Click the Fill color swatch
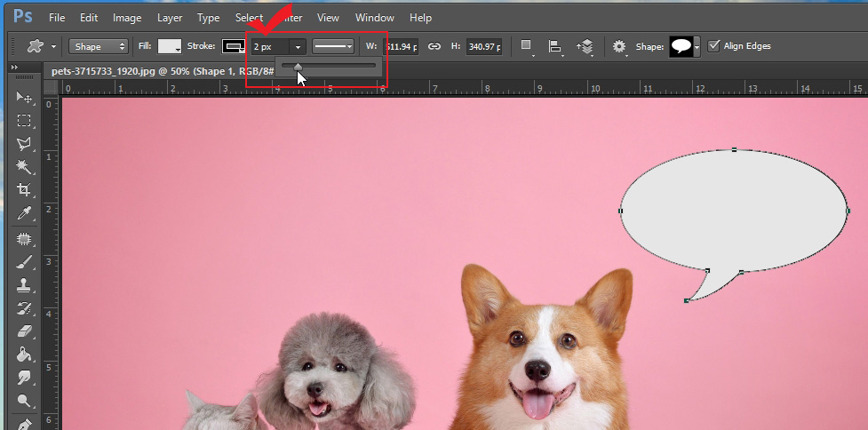The height and width of the screenshot is (430, 868). coord(170,46)
